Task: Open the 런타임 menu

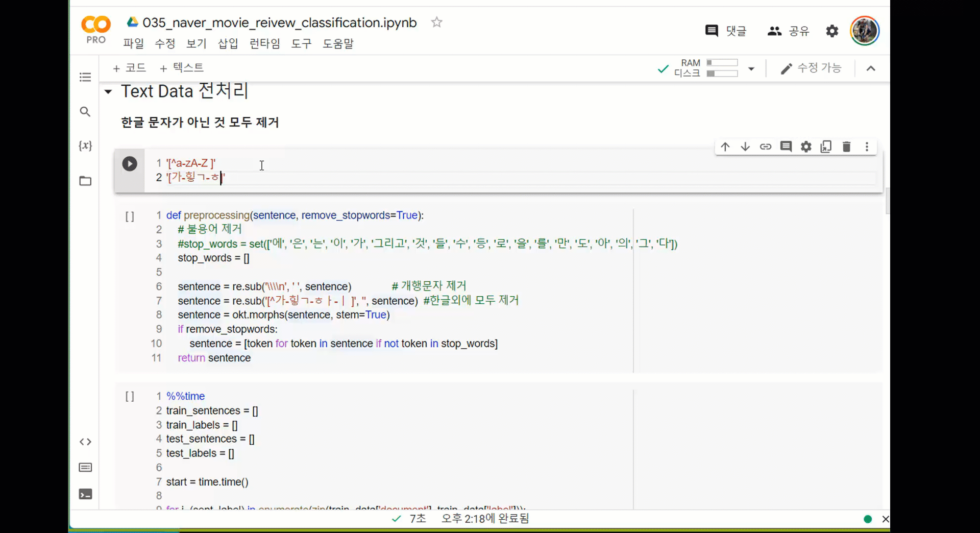Action: click(x=265, y=43)
